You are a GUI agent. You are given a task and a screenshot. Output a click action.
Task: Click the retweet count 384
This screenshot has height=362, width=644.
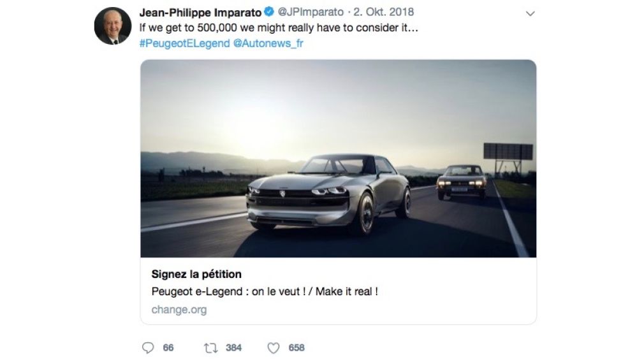pos(234,348)
